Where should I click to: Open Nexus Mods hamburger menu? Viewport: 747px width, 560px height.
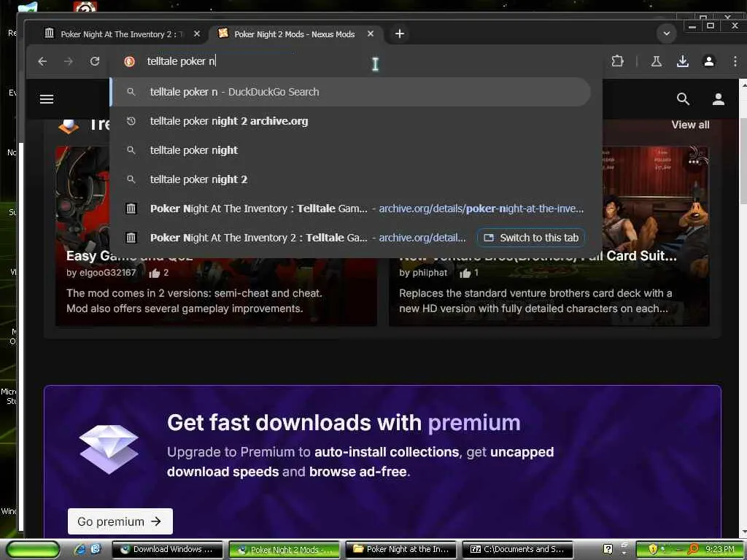tap(47, 99)
